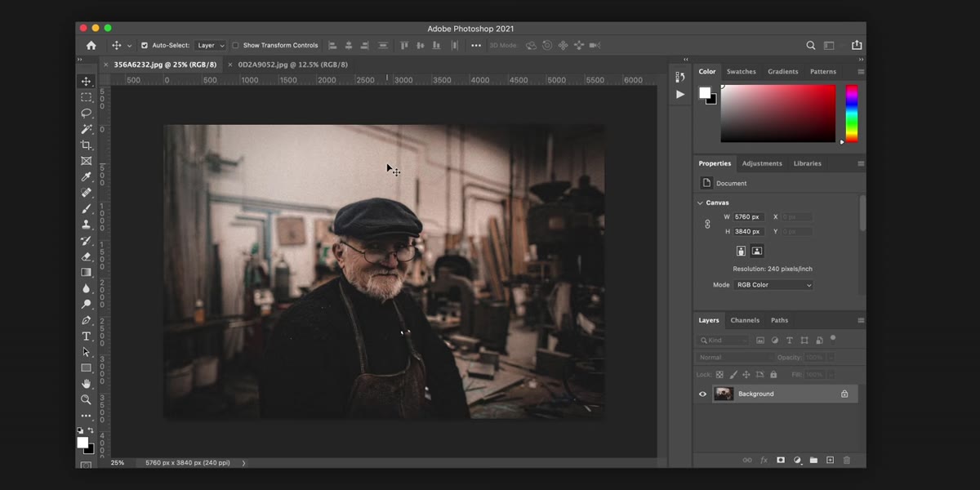Select the Move tool in toolbox
This screenshot has height=490, width=980.
(x=86, y=82)
